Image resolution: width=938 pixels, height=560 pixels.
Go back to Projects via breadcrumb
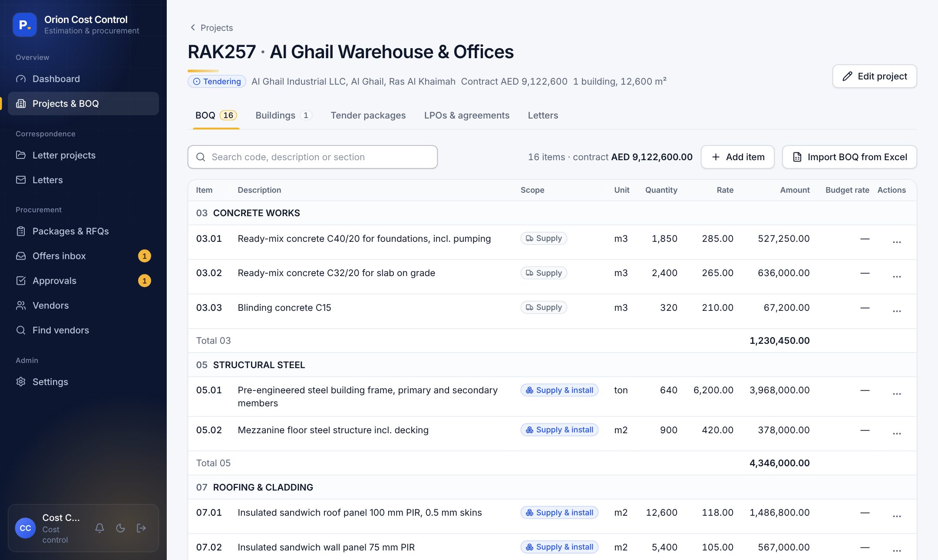coord(211,28)
